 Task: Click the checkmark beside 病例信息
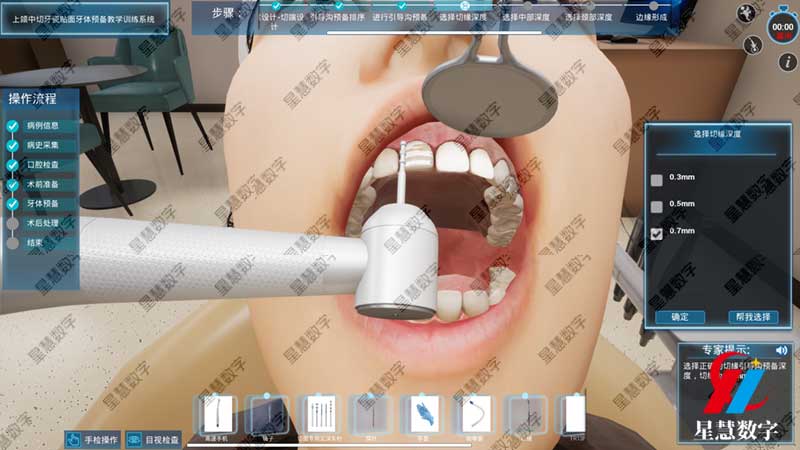(13, 126)
